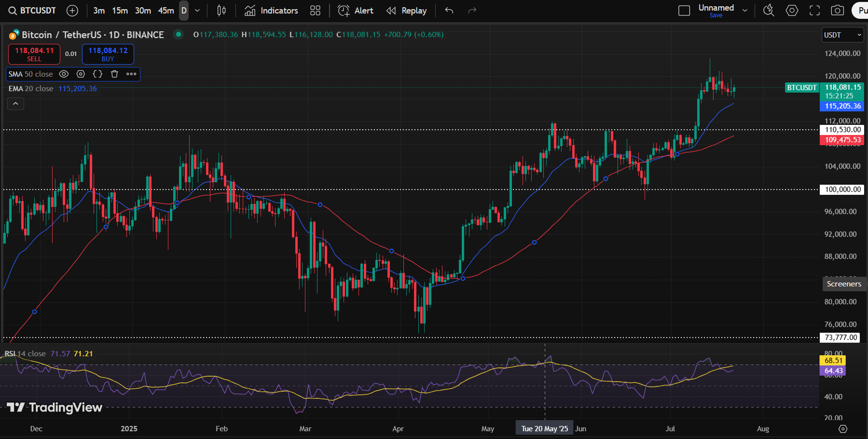The image size is (868, 439).
Task: Click the Tue 20 May '25 date label
Action: pyautogui.click(x=544, y=429)
